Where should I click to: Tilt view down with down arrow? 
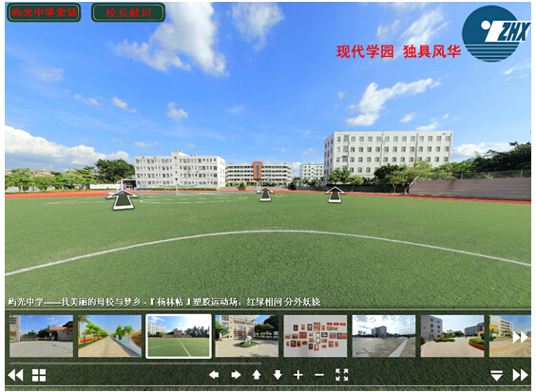[x=278, y=375]
